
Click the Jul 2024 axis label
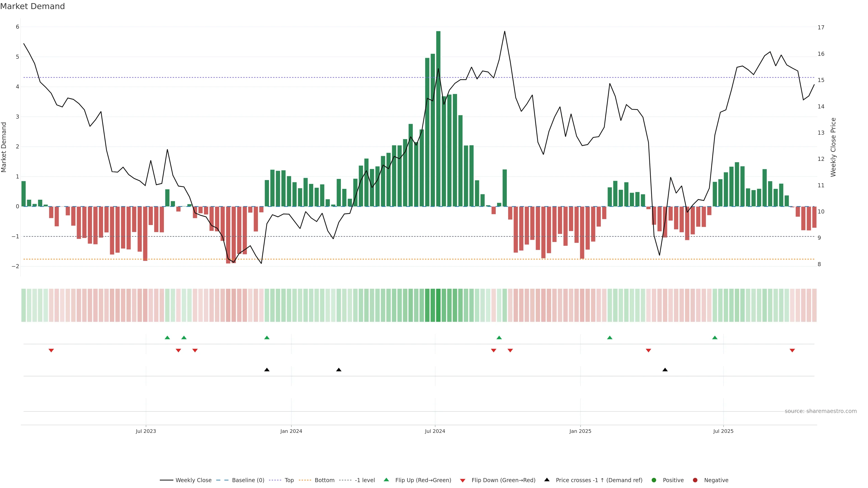point(435,431)
